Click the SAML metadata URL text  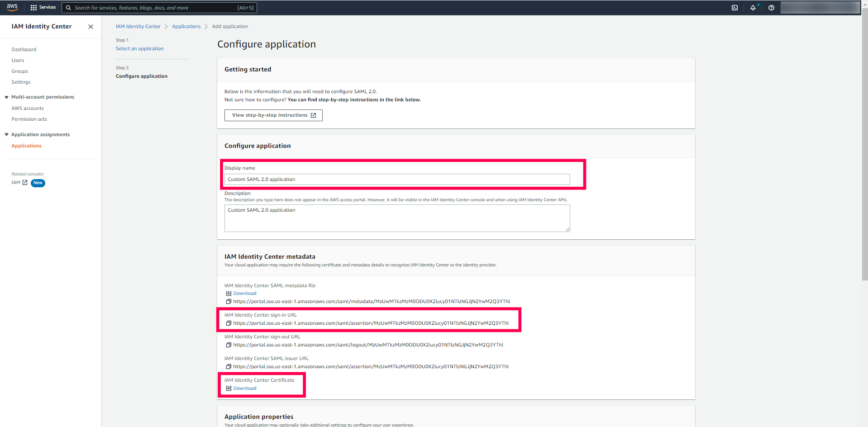[x=372, y=302]
